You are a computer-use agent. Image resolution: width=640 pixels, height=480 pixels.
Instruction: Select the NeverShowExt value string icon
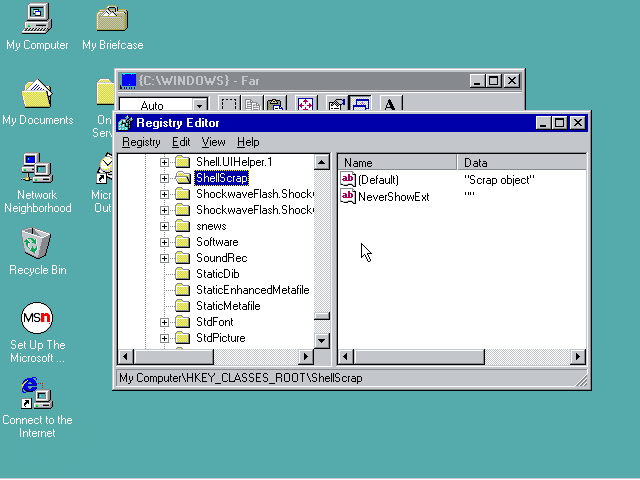click(348, 196)
